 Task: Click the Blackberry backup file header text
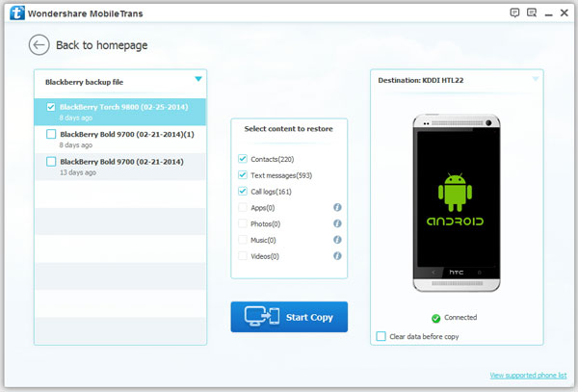[x=84, y=82]
